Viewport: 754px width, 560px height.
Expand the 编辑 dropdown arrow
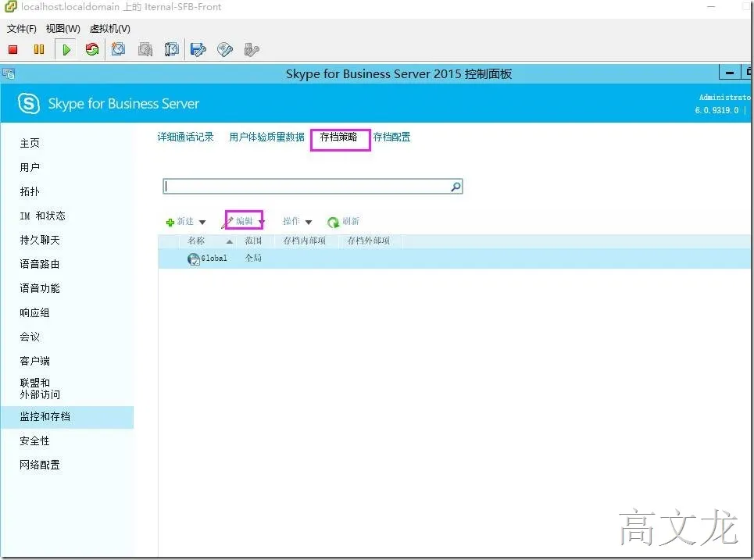pos(262,222)
